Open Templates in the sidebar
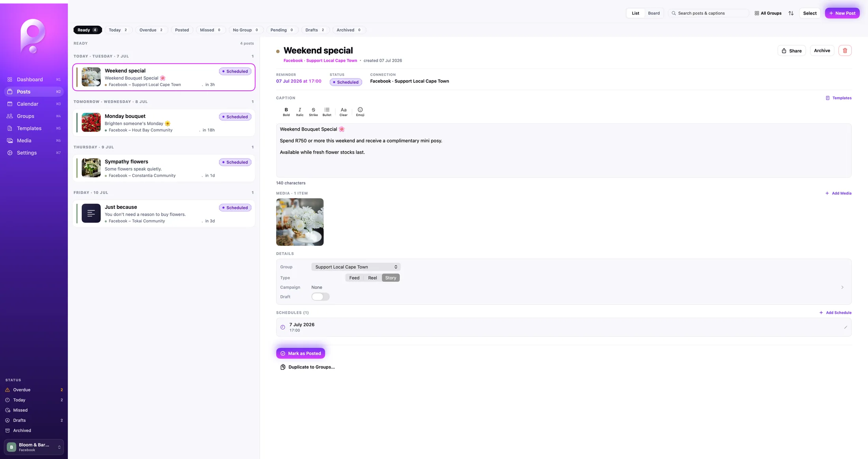868x459 pixels. pyautogui.click(x=34, y=128)
